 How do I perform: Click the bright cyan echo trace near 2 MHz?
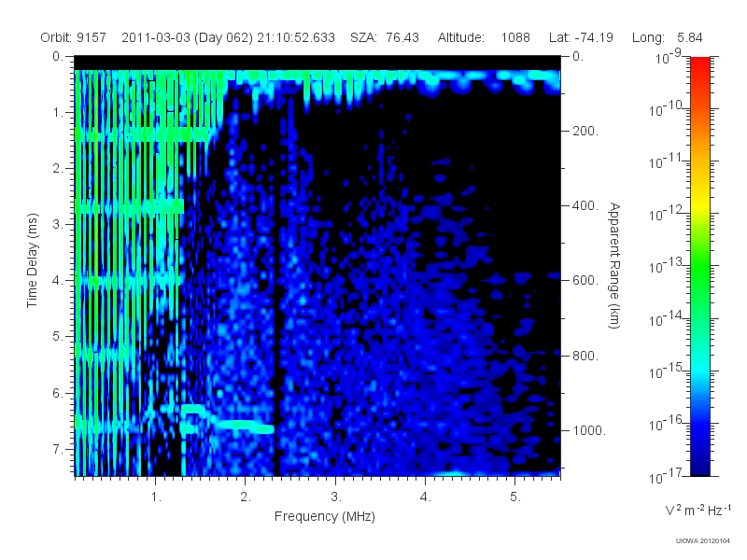pyautogui.click(x=244, y=426)
